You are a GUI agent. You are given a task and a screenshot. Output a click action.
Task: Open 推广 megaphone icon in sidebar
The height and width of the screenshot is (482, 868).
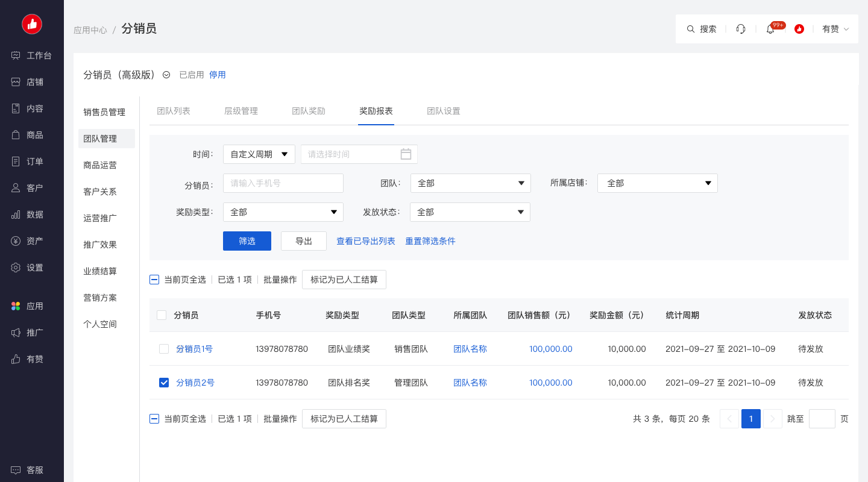(16, 333)
